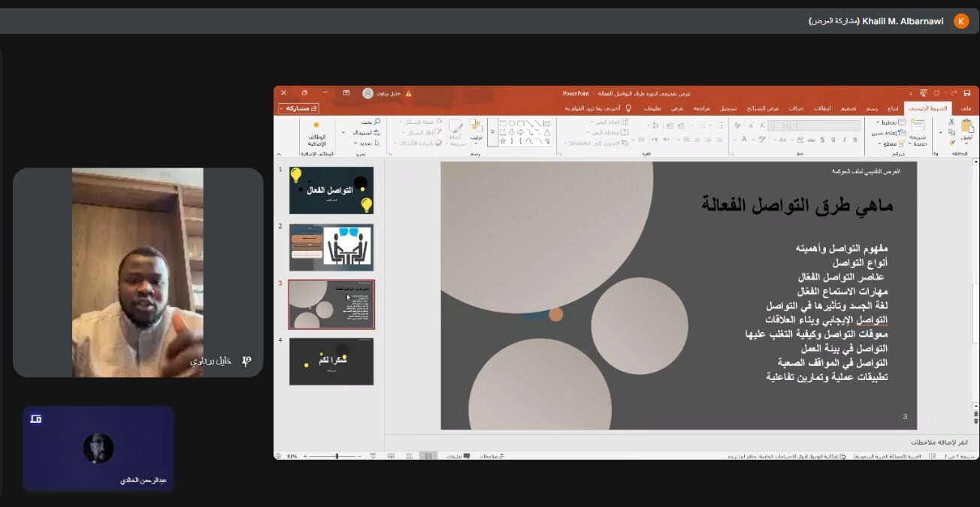Toggle Bold formatting button

854,140
